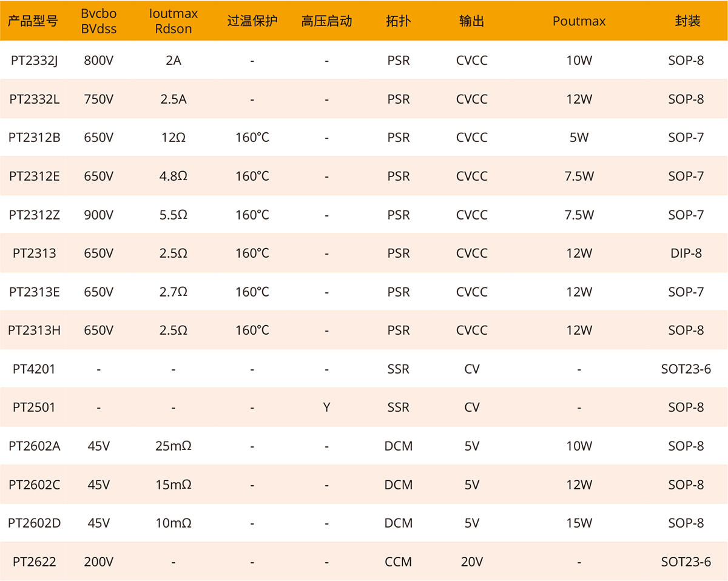The height and width of the screenshot is (581, 728).
Task: Select the 过温保护 column header
Action: 252,21
